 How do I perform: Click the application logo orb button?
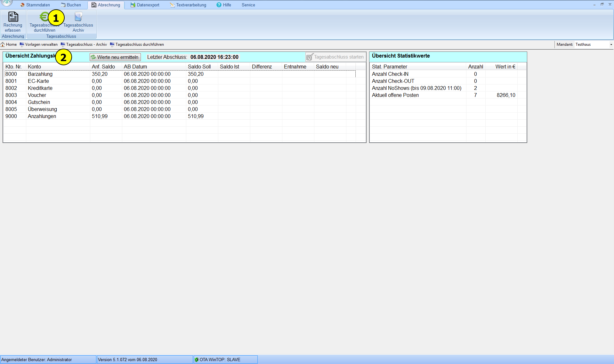[7, 3]
